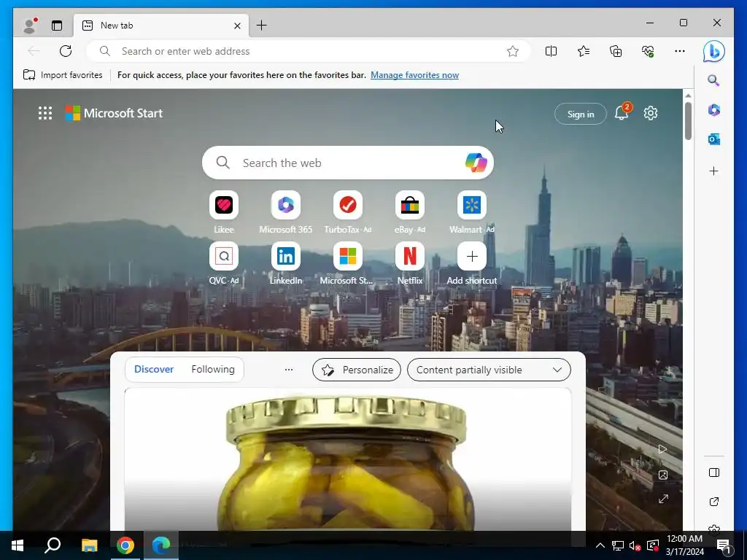Open Bing Copilot sidebar button

click(x=713, y=51)
